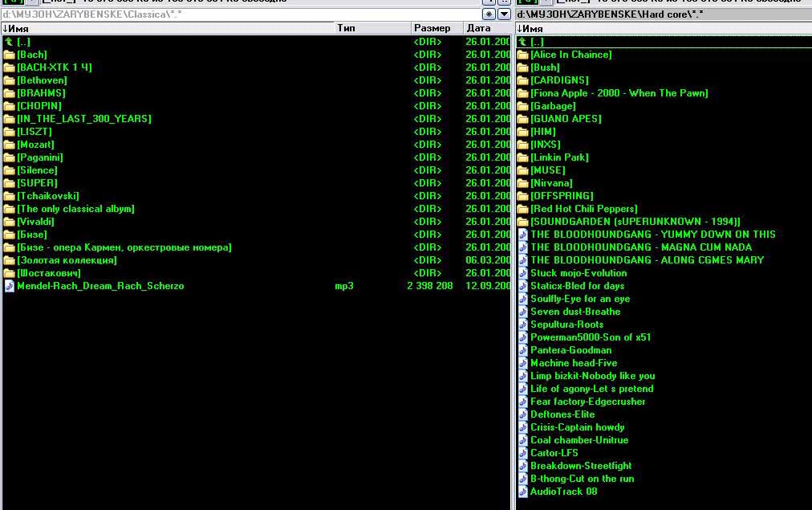Click the Mozart folder icon

pos(9,145)
